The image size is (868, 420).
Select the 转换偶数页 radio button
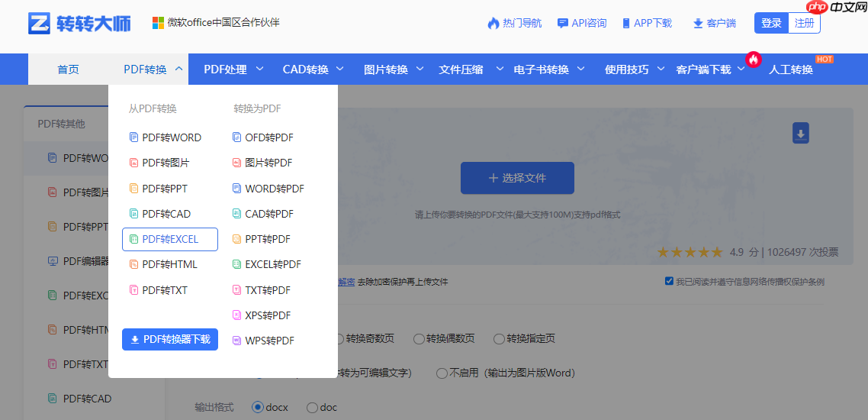pyautogui.click(x=419, y=338)
